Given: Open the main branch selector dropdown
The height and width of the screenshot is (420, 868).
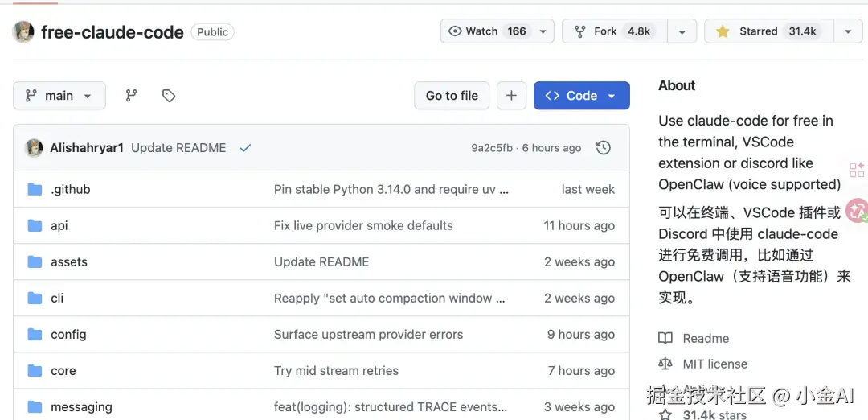Looking at the screenshot, I should [x=59, y=95].
